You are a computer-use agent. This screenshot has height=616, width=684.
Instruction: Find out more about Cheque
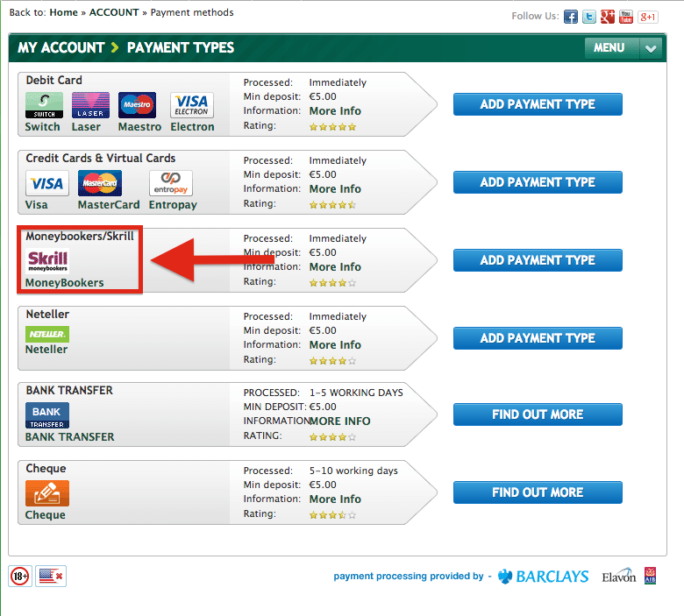point(538,492)
